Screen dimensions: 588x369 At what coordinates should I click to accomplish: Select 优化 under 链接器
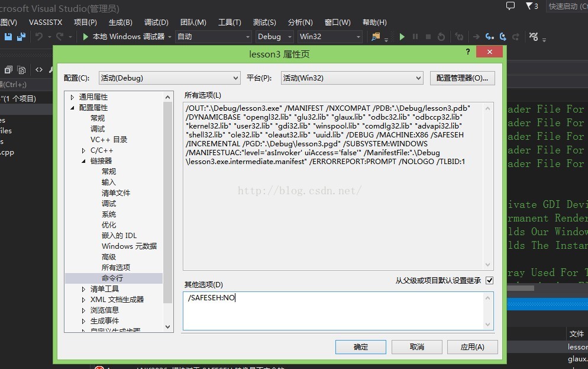109,225
